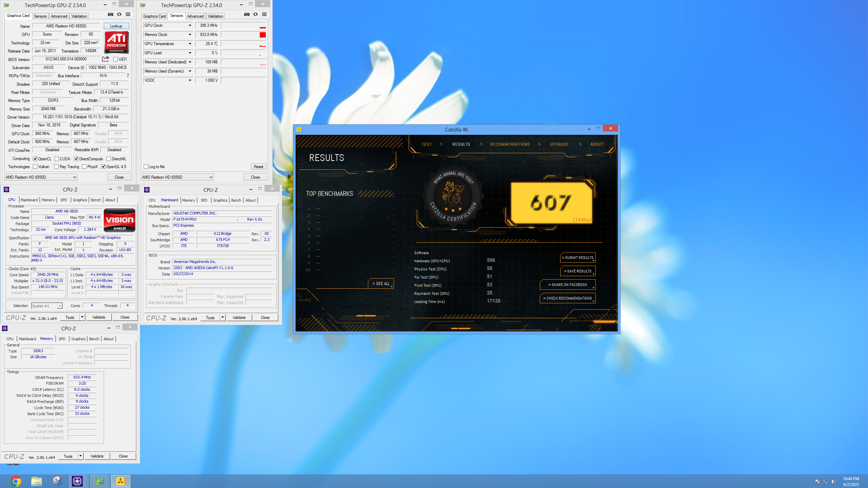Open Memory Clock sensor dropdown
This screenshot has width=868, height=488.
190,35
